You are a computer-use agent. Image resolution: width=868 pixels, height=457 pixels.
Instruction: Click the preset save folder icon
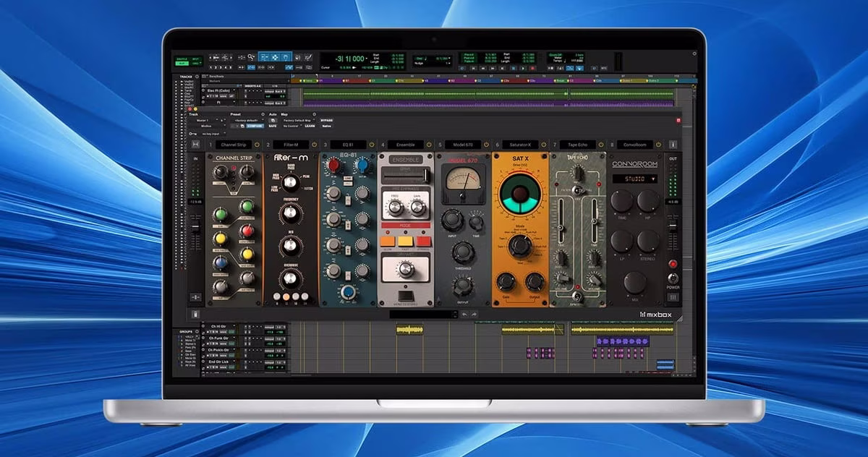(x=242, y=126)
